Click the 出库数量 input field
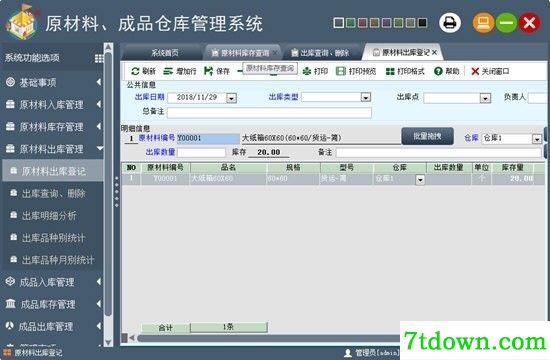550x360 pixels. (x=201, y=152)
